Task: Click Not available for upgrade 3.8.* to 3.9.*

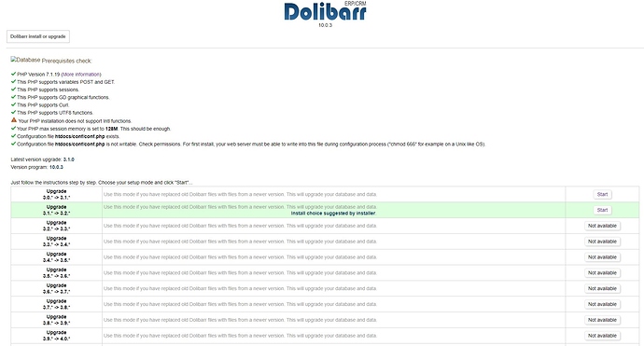Action: [602, 320]
